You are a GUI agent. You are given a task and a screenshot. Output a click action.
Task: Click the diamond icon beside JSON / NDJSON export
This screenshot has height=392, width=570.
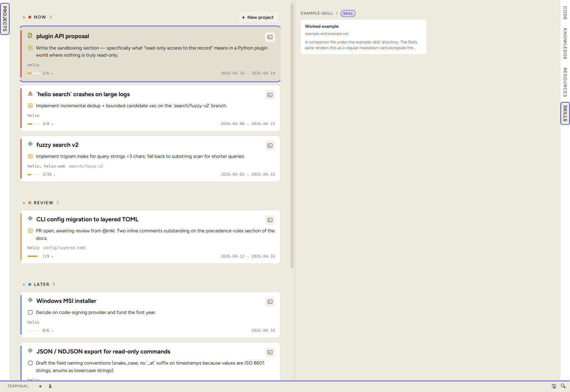30,351
